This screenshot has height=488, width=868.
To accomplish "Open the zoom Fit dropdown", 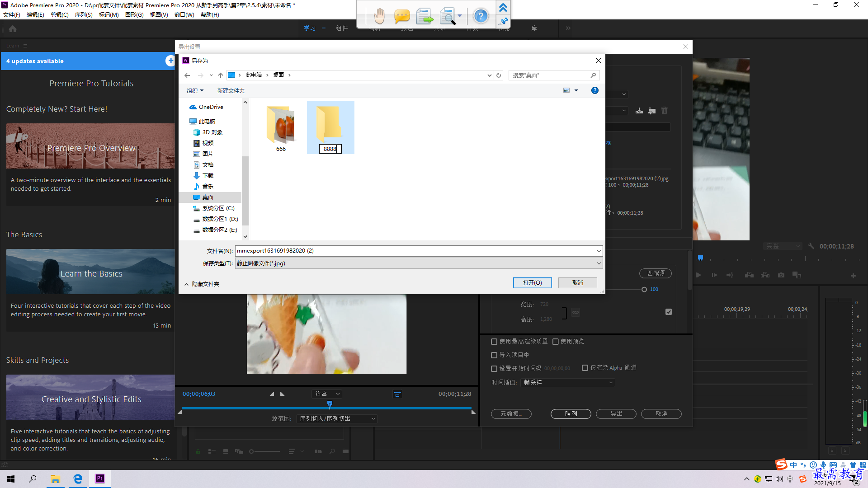I will tap(327, 394).
